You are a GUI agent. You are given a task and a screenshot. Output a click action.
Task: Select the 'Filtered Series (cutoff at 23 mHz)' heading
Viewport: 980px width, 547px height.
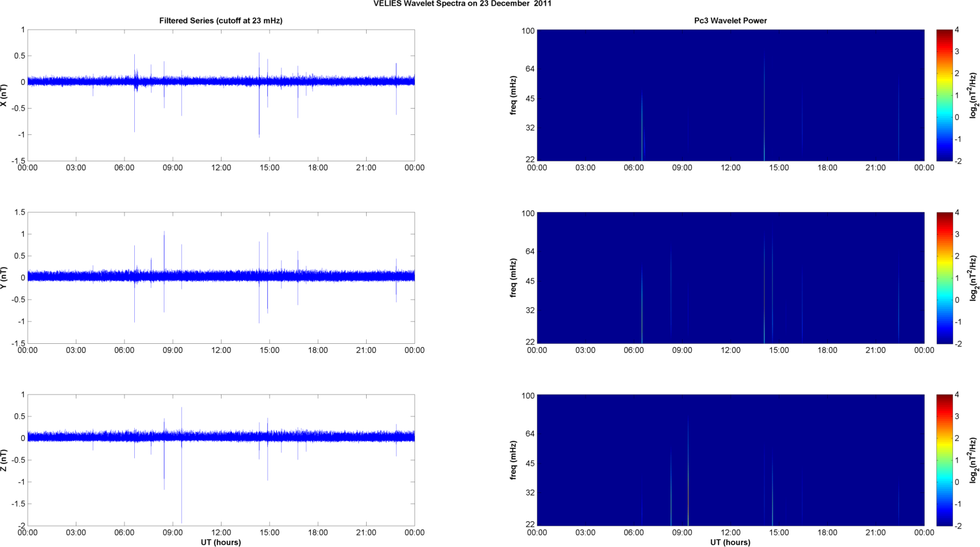[x=221, y=21]
